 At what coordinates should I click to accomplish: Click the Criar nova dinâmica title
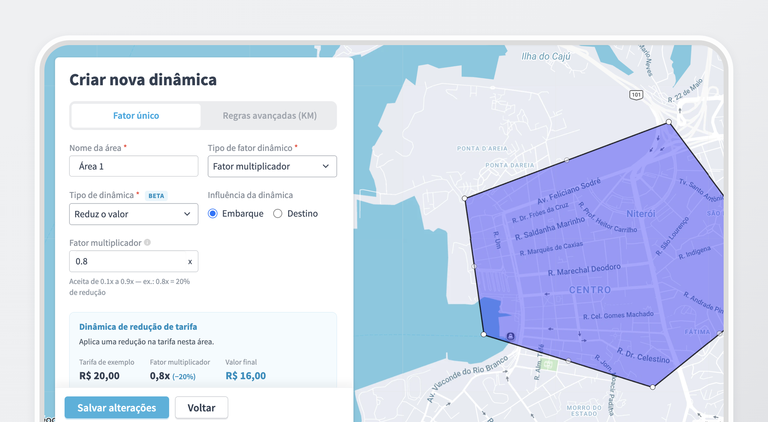point(143,80)
